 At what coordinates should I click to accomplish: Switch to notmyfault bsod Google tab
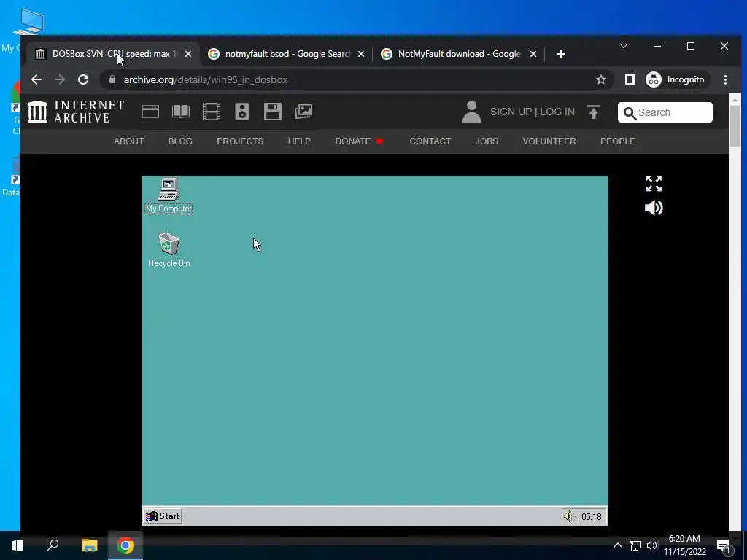point(287,54)
